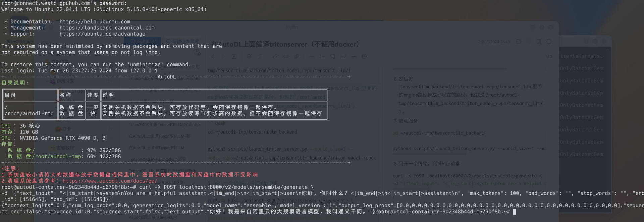Set alarm icon in Joplin note header
The image size is (644, 222).
(x=529, y=42)
